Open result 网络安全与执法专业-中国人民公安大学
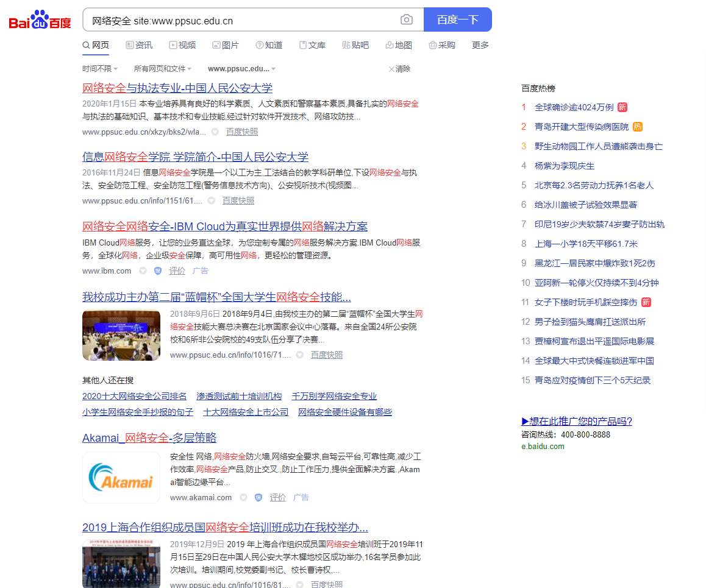Image resolution: width=706 pixels, height=588 pixels. (x=177, y=88)
